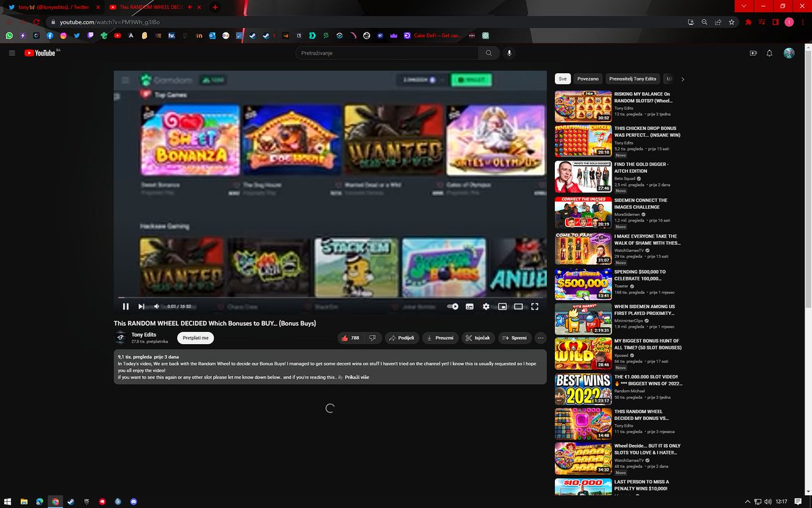
Task: Click the Preuzmi download button
Action: coord(440,337)
